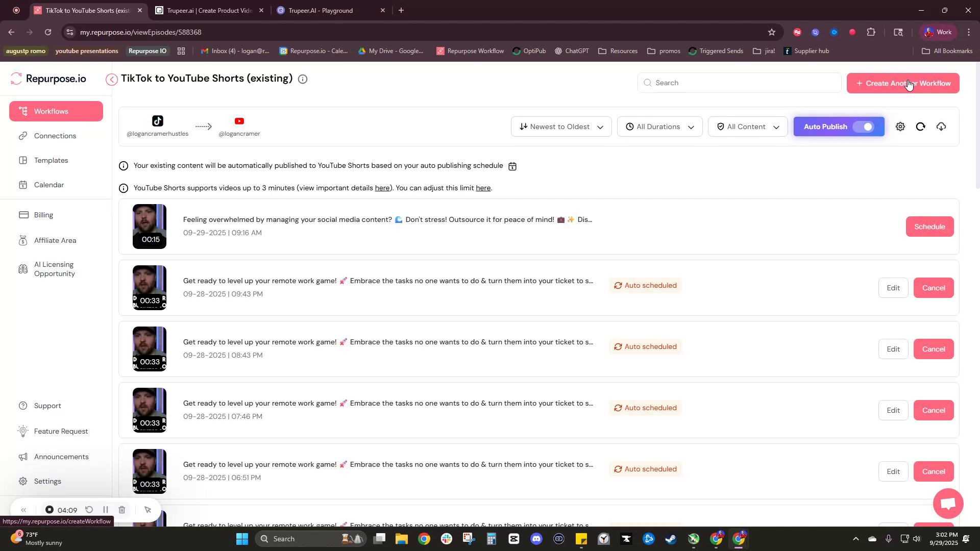Open the All Content filter dropdown
Screen dimensions: 980x551
coord(747,127)
